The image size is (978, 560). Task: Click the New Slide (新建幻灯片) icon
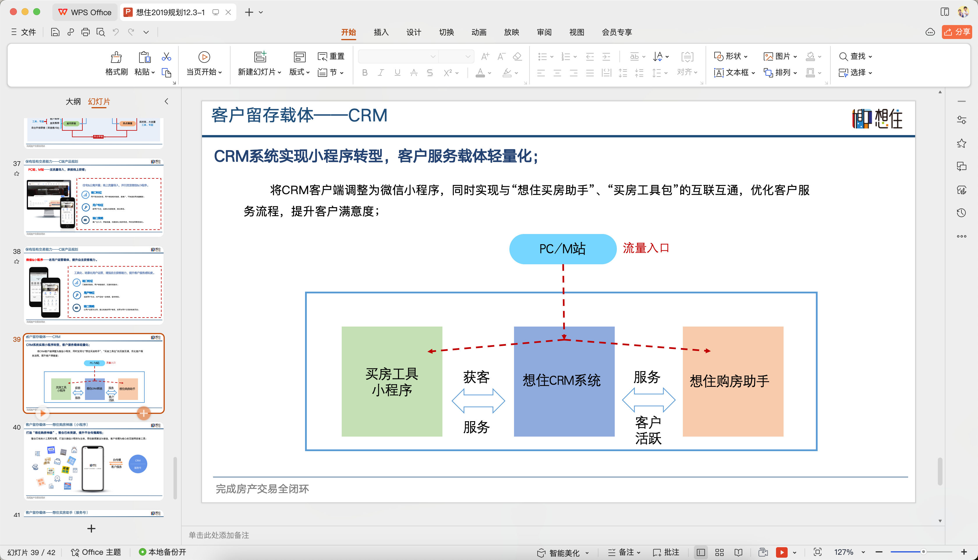261,57
